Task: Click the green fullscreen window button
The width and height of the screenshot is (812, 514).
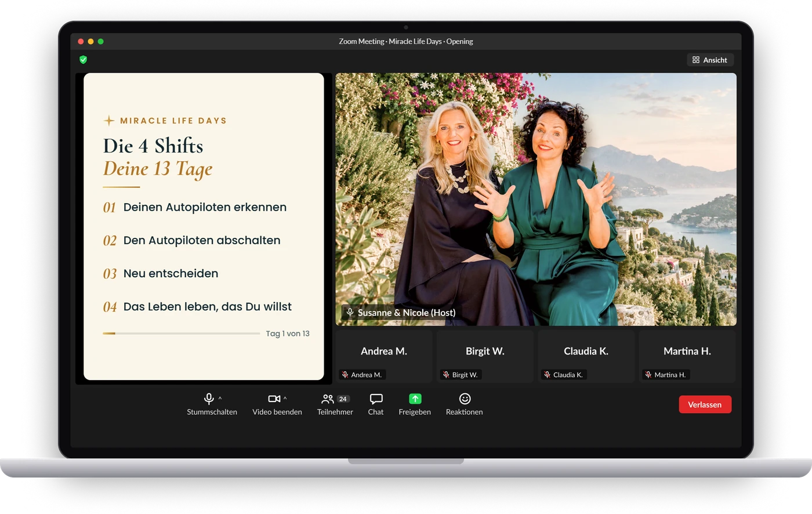Action: [101, 41]
